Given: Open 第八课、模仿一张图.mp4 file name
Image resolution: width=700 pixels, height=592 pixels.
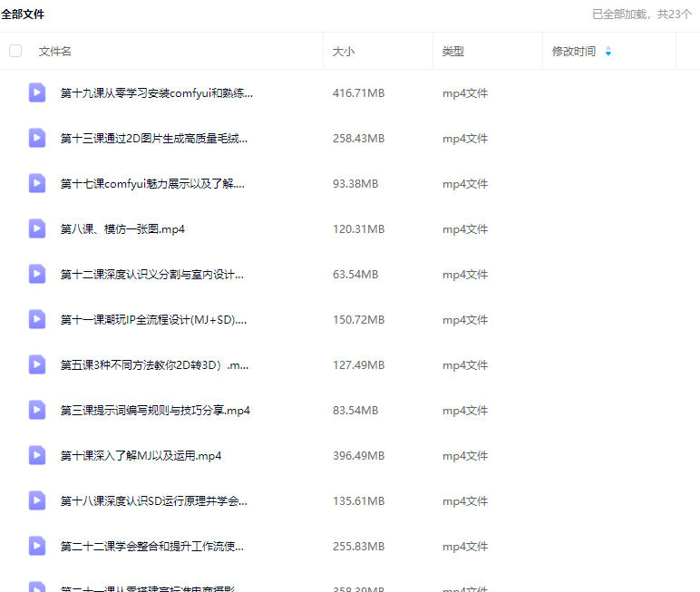Looking at the screenshot, I should point(122,228).
